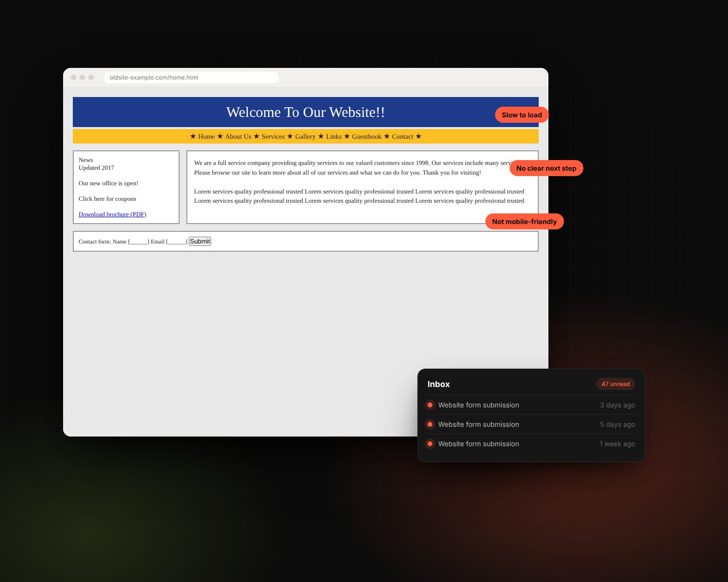Open the form submission from 1 week ago
This screenshot has width=728, height=582.
531,444
